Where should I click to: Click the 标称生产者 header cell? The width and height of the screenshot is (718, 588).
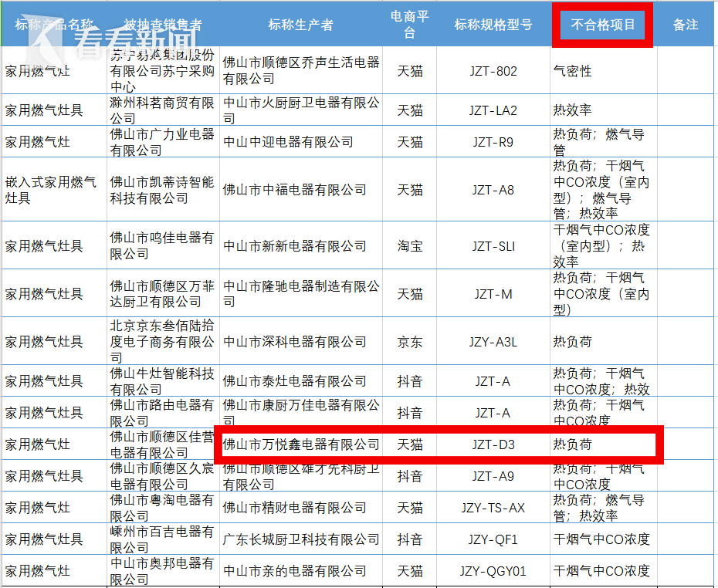301,25
